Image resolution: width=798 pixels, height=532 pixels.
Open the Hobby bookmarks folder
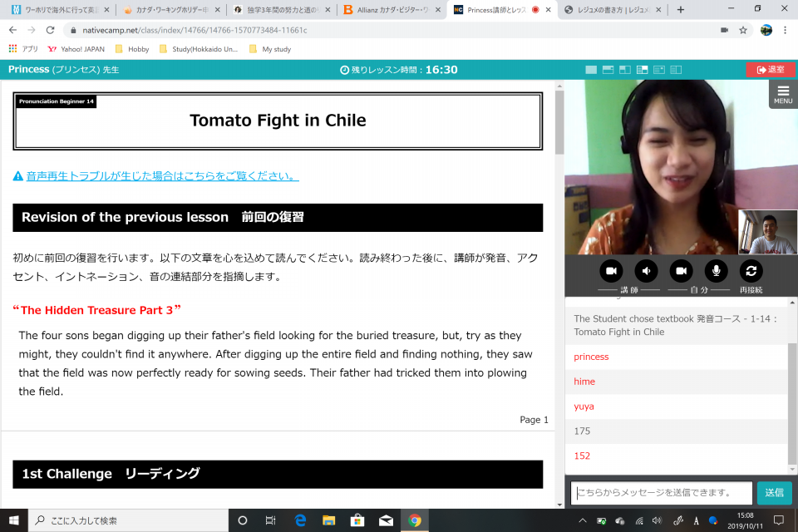point(132,49)
